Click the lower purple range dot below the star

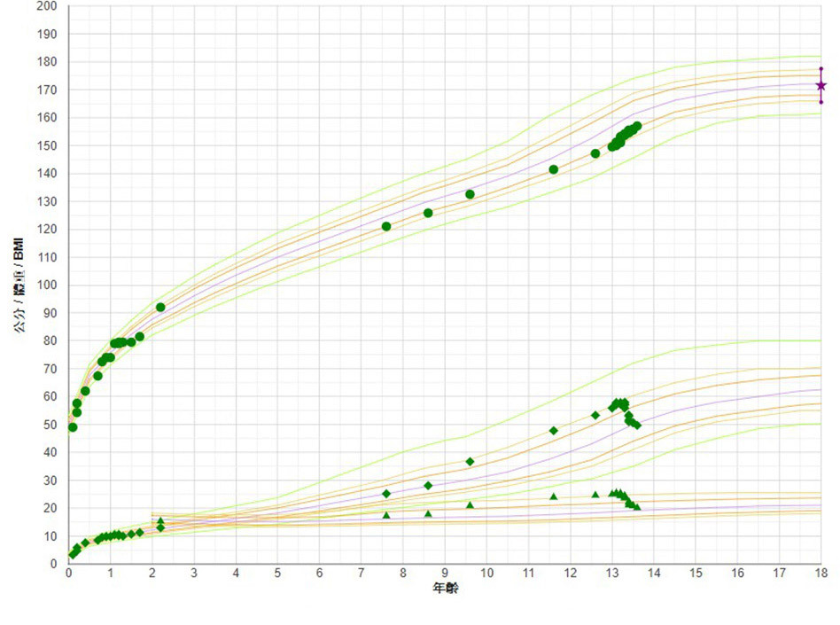[x=821, y=102]
